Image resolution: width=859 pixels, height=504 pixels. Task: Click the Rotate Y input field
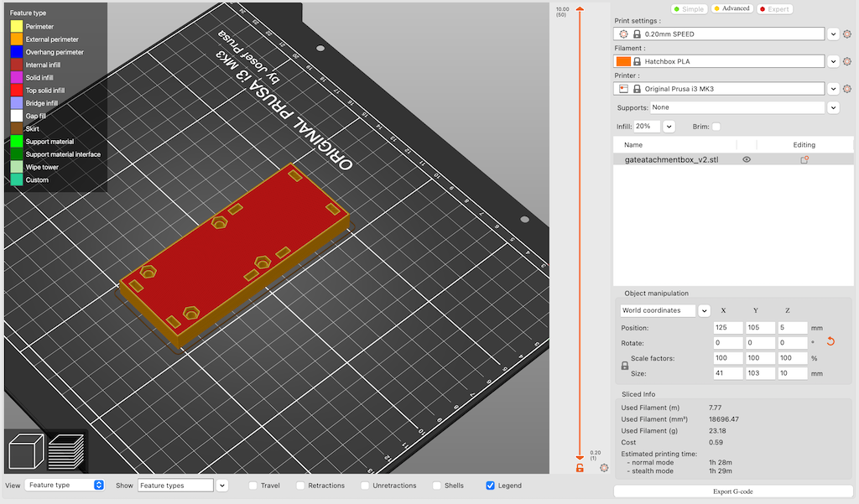pyautogui.click(x=760, y=343)
